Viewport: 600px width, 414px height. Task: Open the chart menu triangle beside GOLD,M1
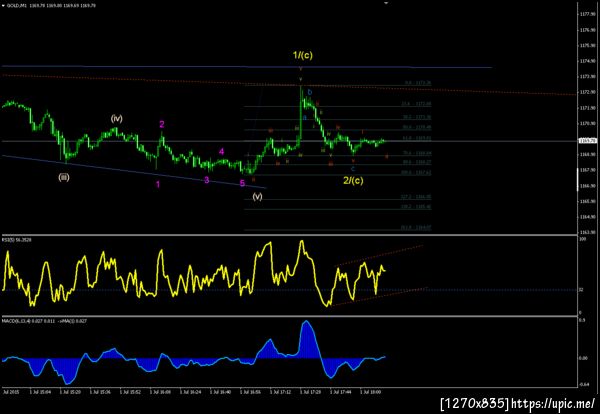pos(3,6)
